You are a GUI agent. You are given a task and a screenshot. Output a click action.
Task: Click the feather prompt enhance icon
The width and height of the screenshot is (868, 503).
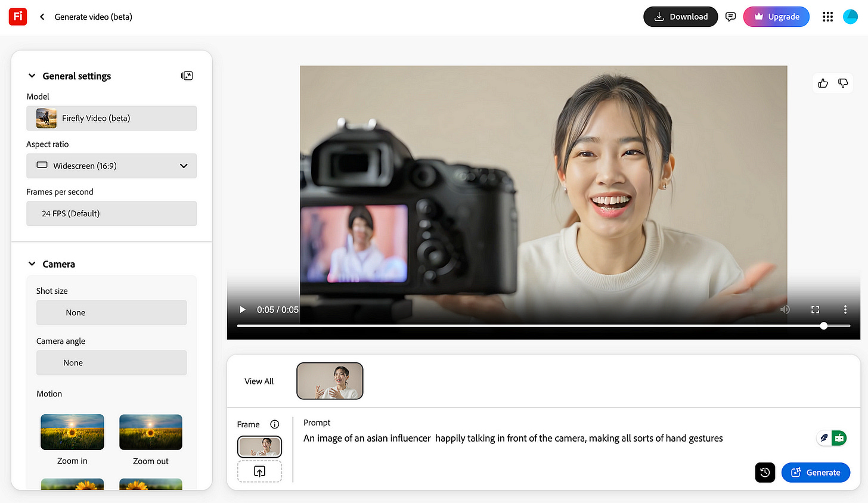coord(824,438)
